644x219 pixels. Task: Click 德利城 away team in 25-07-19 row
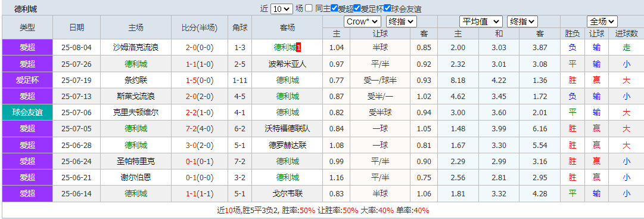tap(287, 81)
